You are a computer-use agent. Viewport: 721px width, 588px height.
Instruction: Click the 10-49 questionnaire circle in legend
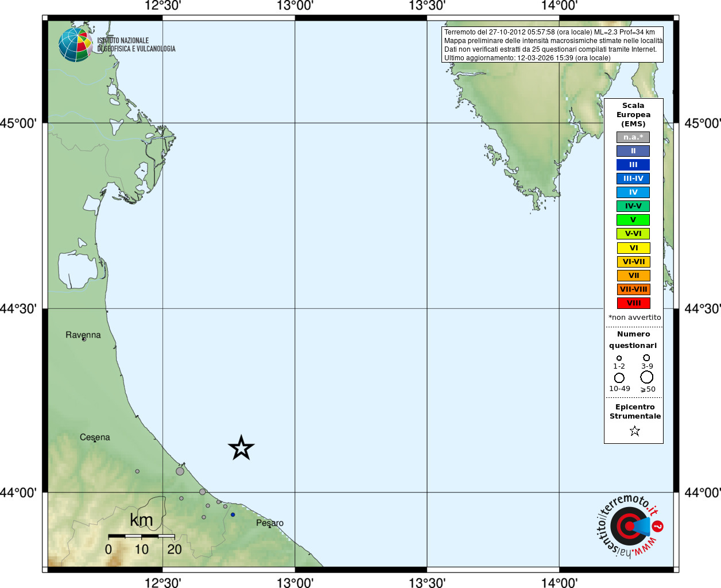(619, 378)
